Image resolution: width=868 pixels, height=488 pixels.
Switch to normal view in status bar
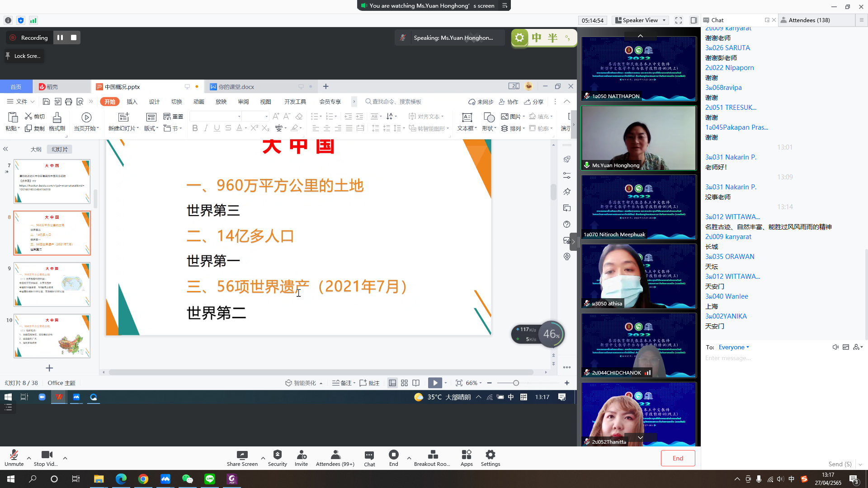392,383
